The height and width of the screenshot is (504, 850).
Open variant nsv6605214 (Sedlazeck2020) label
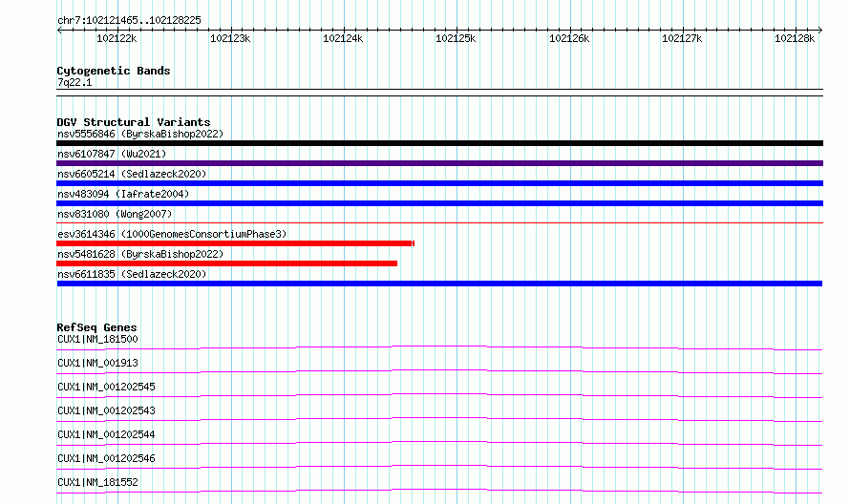pyautogui.click(x=132, y=174)
